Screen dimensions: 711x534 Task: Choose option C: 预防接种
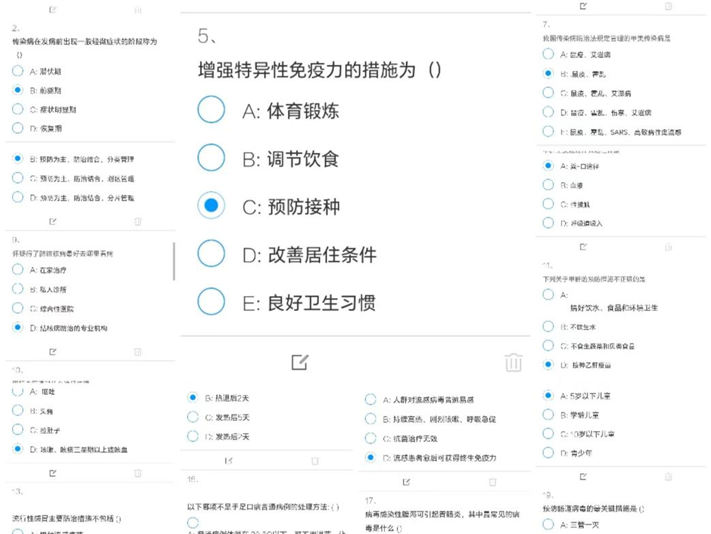coord(211,206)
